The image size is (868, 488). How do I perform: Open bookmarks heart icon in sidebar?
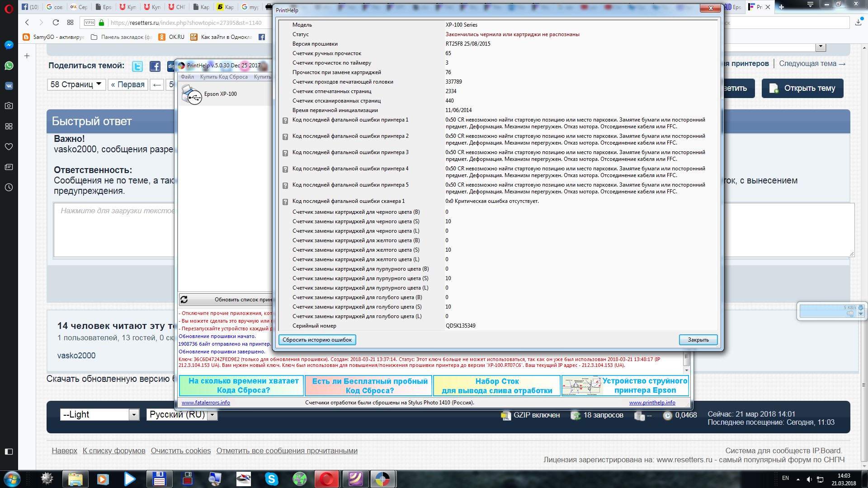(x=9, y=147)
